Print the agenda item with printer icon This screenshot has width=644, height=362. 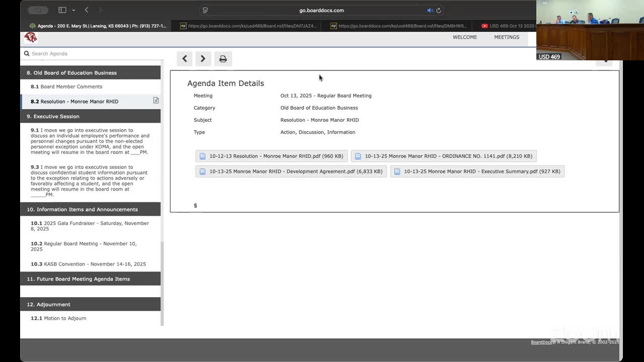223,59
